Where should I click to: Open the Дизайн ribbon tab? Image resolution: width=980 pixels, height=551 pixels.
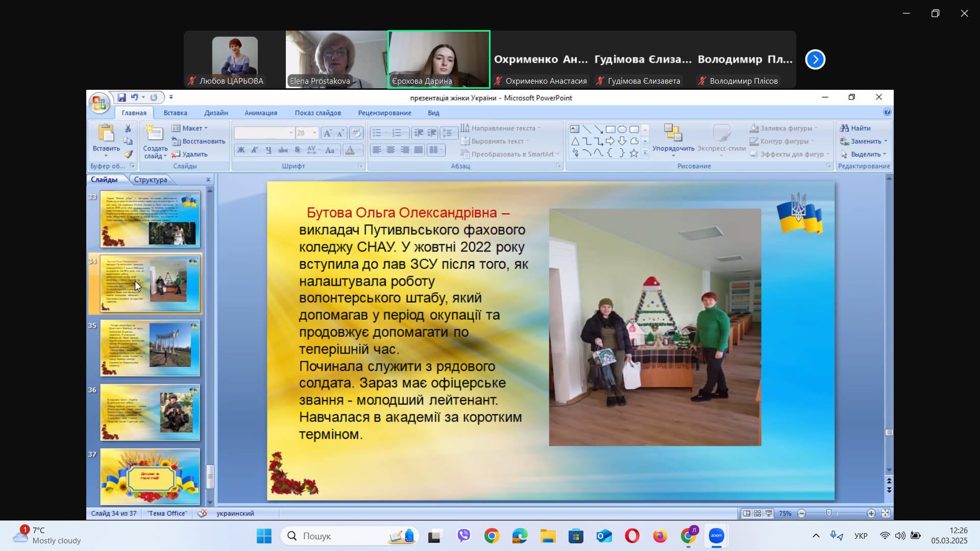(x=216, y=113)
